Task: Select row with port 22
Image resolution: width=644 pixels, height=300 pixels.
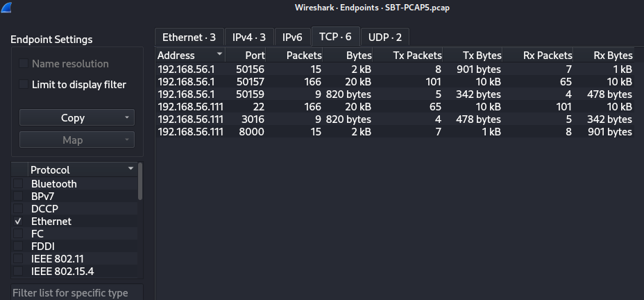Action: 395,107
